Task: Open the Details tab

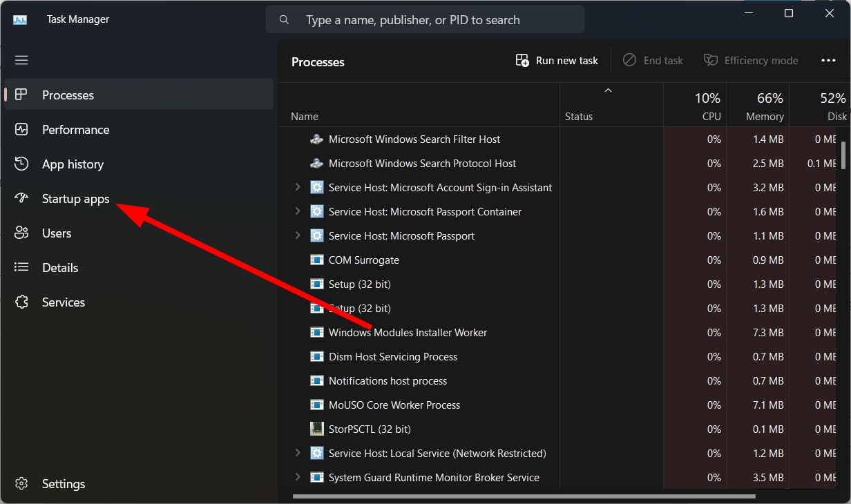Action: tap(60, 268)
